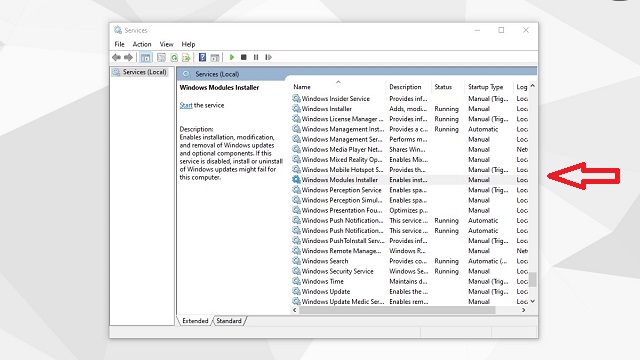Screen dimensions: 640x360
Task: Select the Windows License Manager gear icon
Action: [x=296, y=119]
